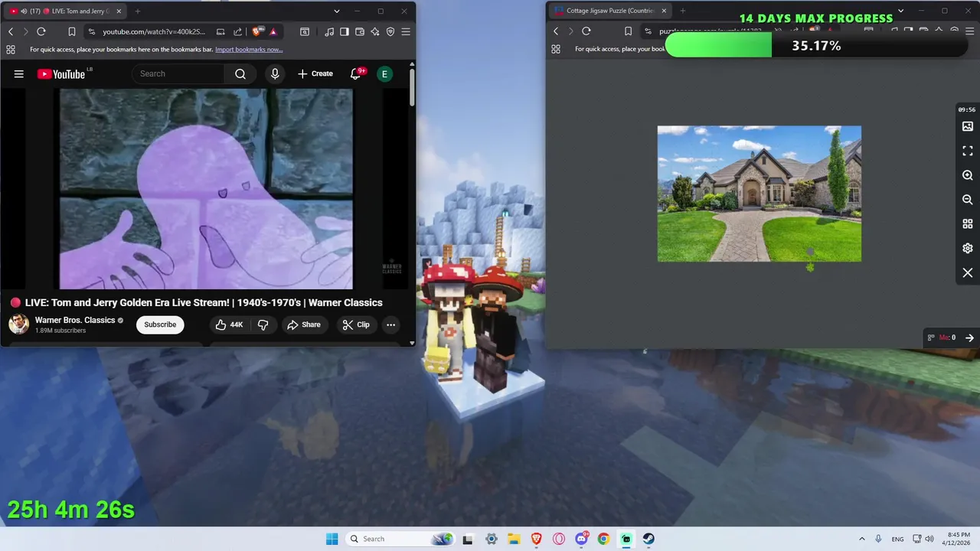Enter fullscreen in the puzzle sidebar

pos(968,151)
